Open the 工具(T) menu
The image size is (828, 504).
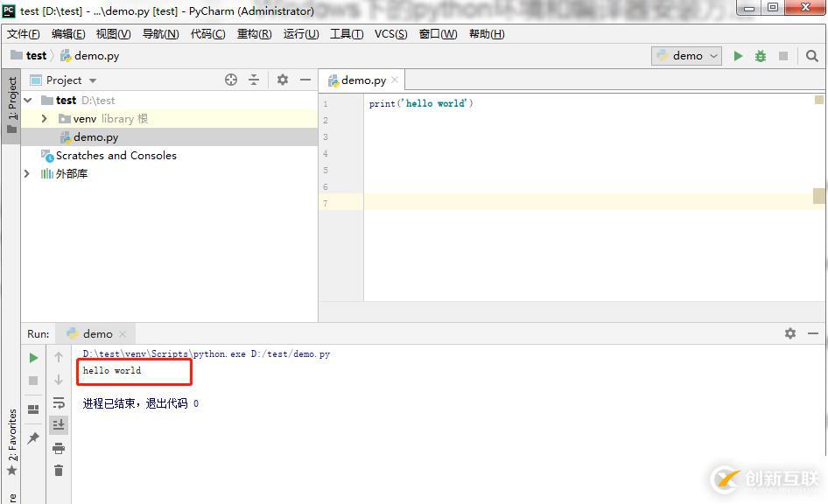point(347,34)
